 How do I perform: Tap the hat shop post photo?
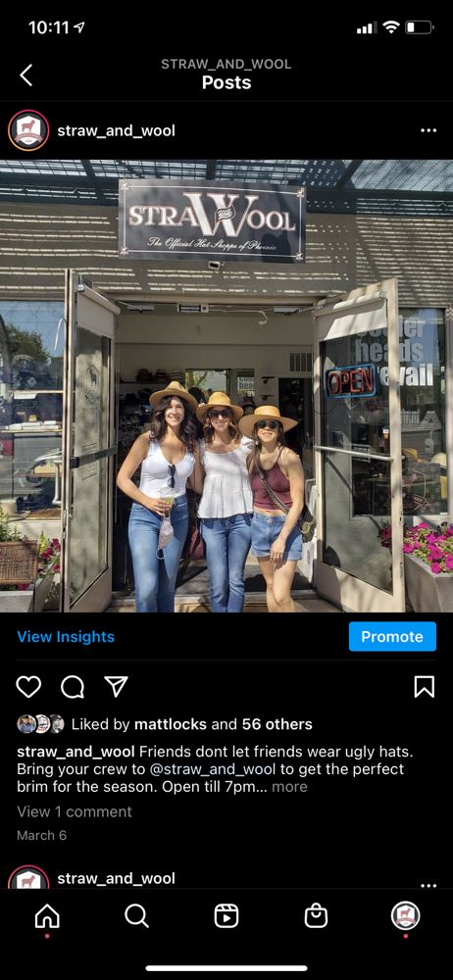226,386
